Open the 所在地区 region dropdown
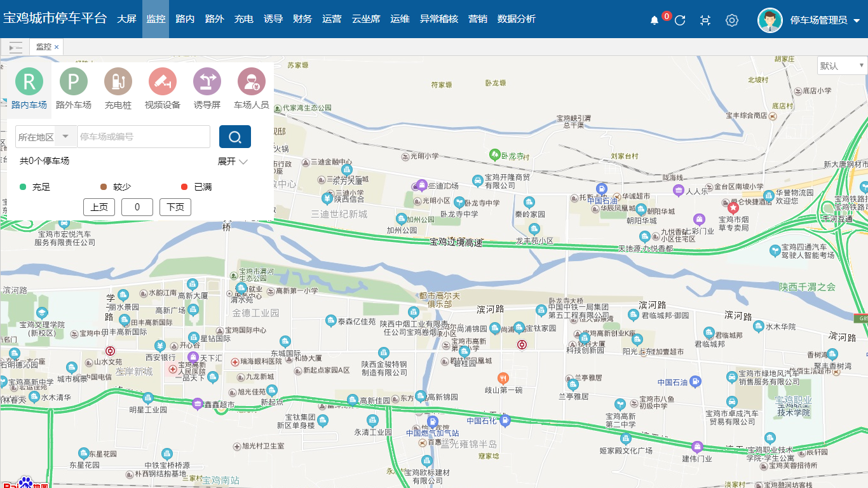This screenshot has height=488, width=868. click(46, 137)
